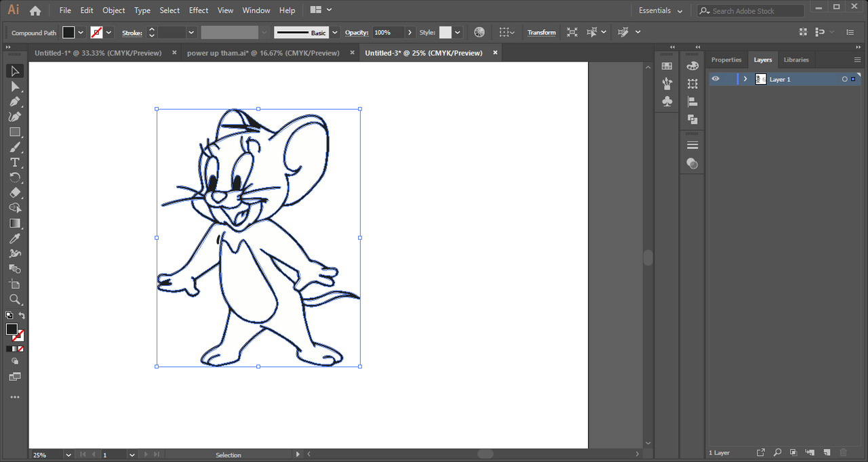Toggle Change Screen Mode button
The image size is (868, 462).
click(15, 377)
